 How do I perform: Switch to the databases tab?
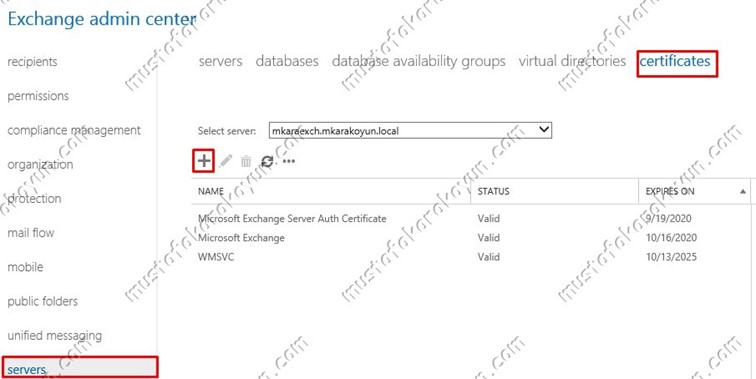pos(287,61)
